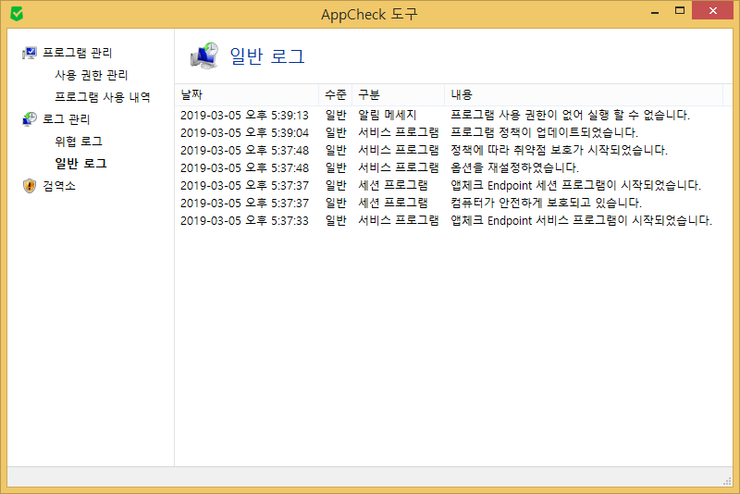Click the 일반 로그 header icon
Image resolution: width=740 pixels, height=494 pixels.
[x=204, y=56]
